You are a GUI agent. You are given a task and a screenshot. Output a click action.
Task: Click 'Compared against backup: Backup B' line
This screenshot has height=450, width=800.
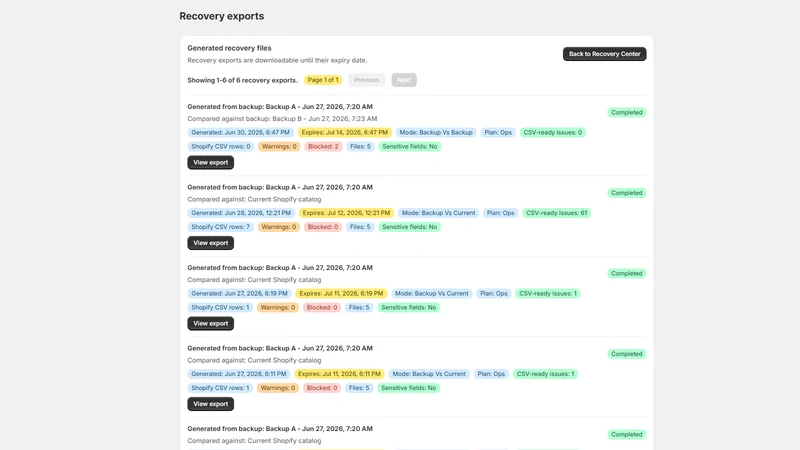(x=282, y=119)
